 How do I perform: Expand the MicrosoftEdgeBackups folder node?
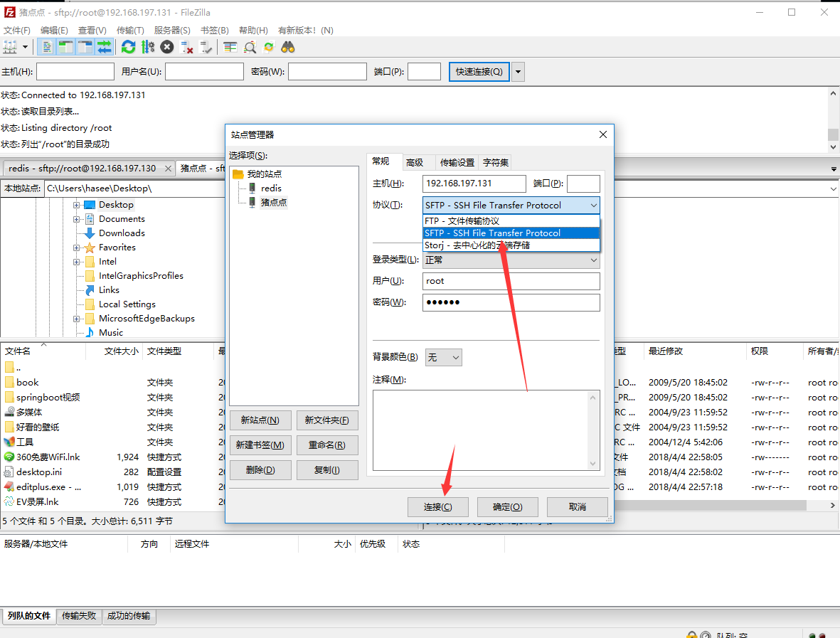[x=76, y=319]
